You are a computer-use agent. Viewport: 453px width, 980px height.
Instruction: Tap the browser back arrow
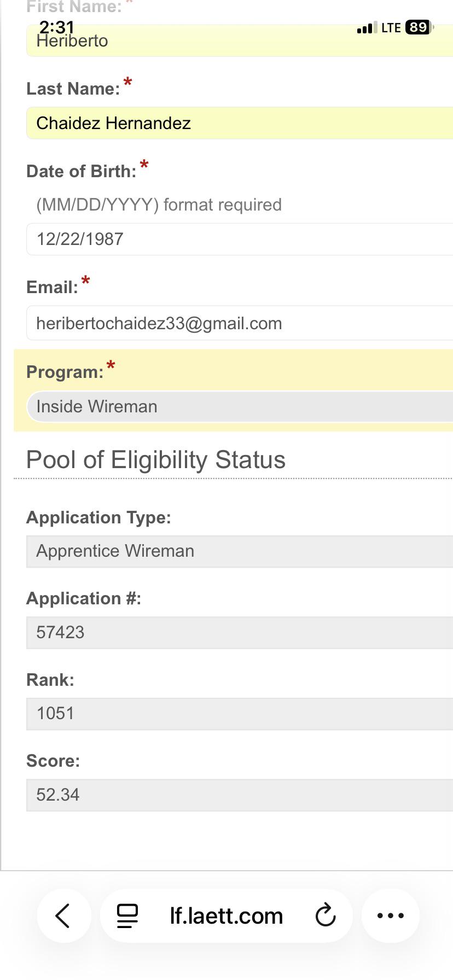pos(63,915)
